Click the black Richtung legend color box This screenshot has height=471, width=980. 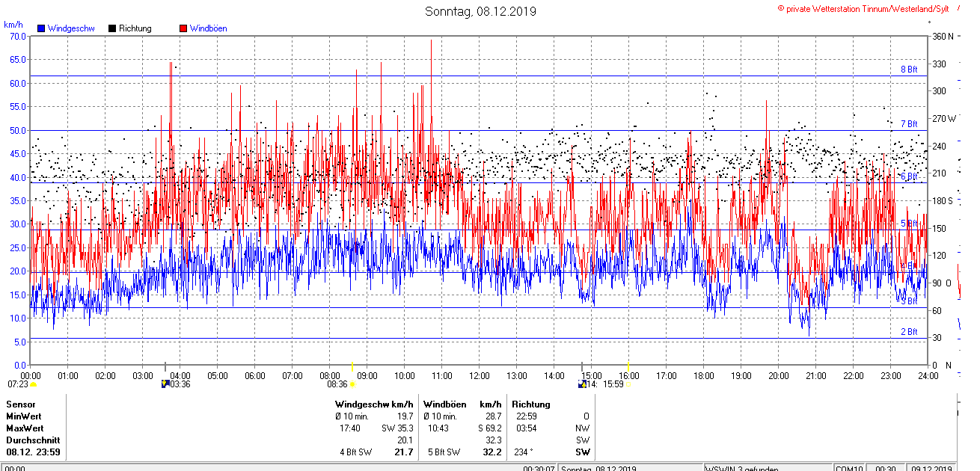112,28
